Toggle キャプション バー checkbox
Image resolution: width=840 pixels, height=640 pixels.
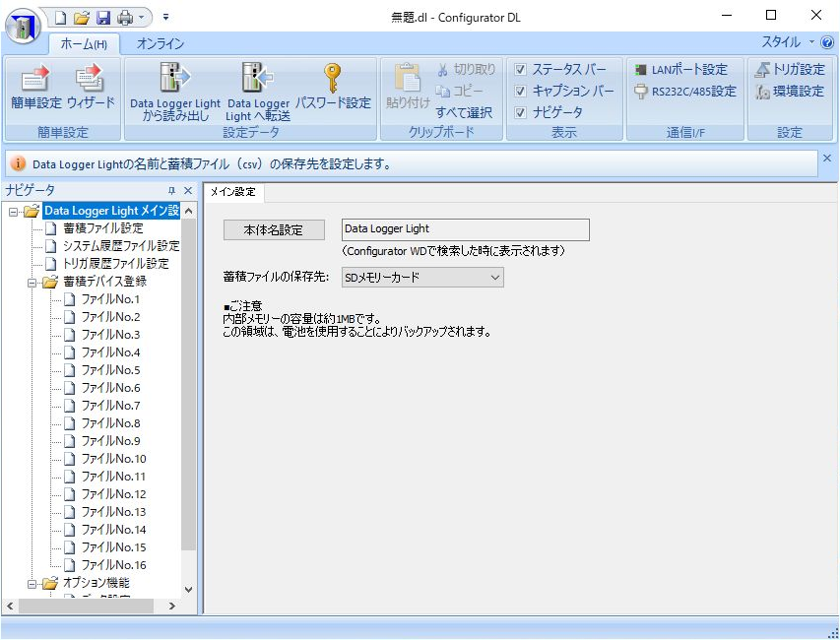pos(520,91)
